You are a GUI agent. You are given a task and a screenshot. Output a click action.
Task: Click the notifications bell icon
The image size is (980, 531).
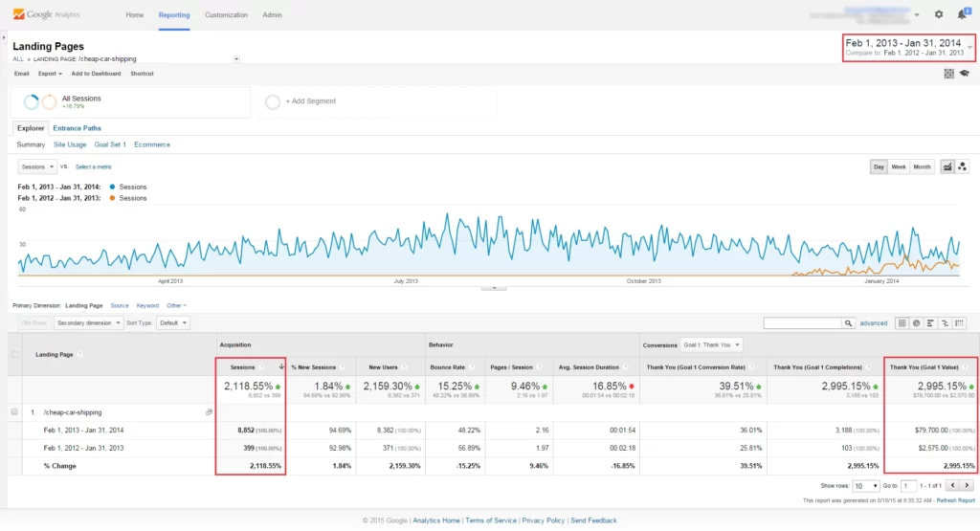point(961,14)
